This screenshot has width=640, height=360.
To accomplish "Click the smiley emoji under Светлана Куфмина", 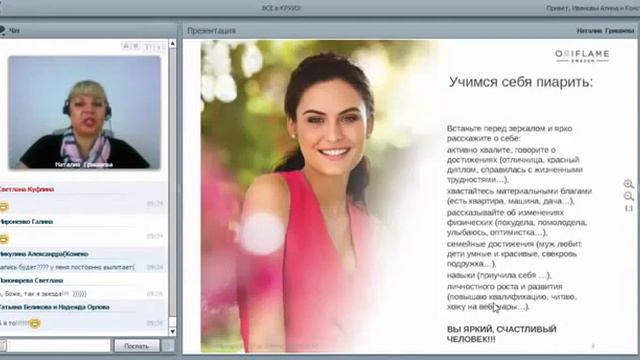I will point(4,206).
